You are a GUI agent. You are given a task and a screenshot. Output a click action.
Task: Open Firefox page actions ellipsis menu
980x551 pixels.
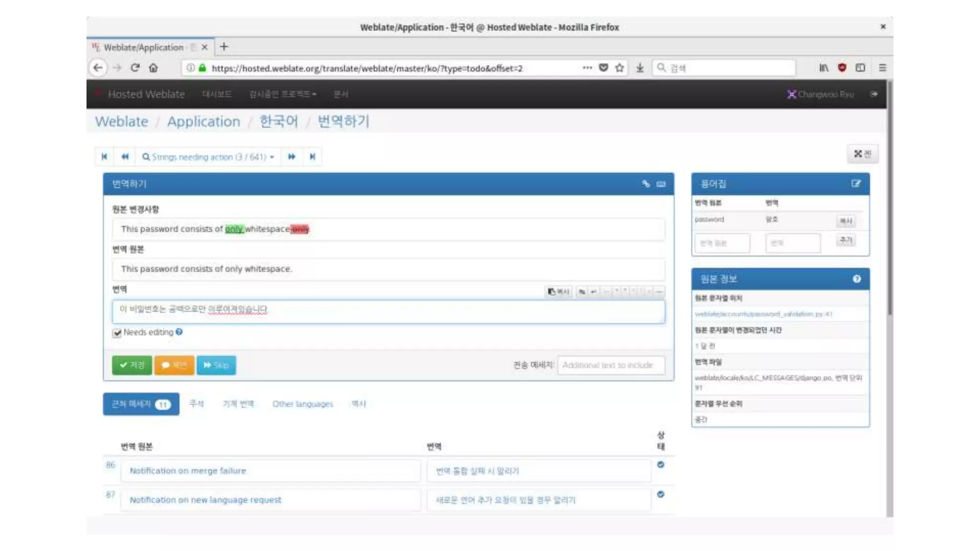click(587, 68)
